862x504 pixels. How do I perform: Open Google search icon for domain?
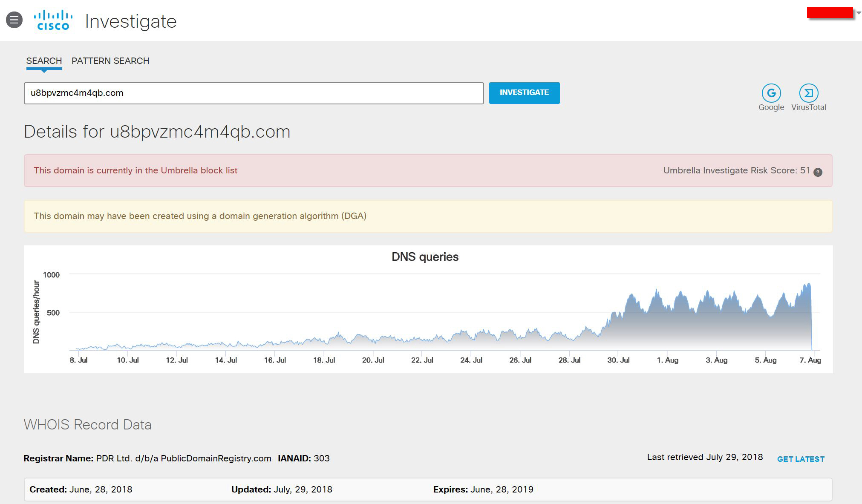click(x=771, y=93)
